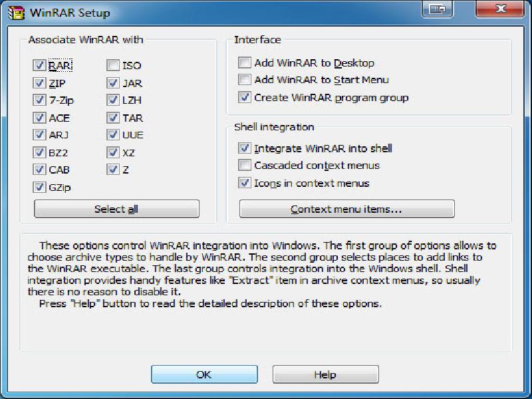This screenshot has width=532, height=399.
Task: Toggle the 7-Zip file association
Action: 39,100
